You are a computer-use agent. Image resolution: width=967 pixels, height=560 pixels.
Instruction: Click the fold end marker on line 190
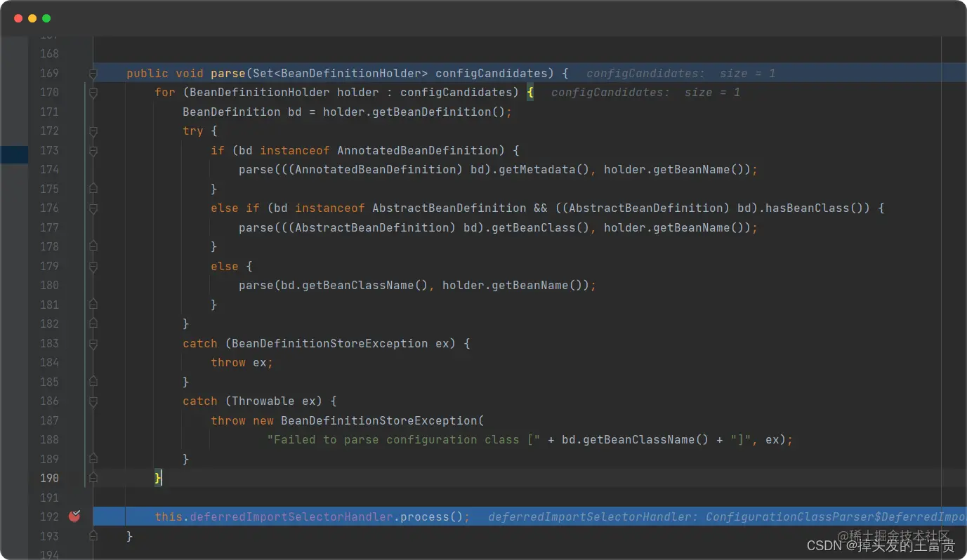(x=93, y=479)
